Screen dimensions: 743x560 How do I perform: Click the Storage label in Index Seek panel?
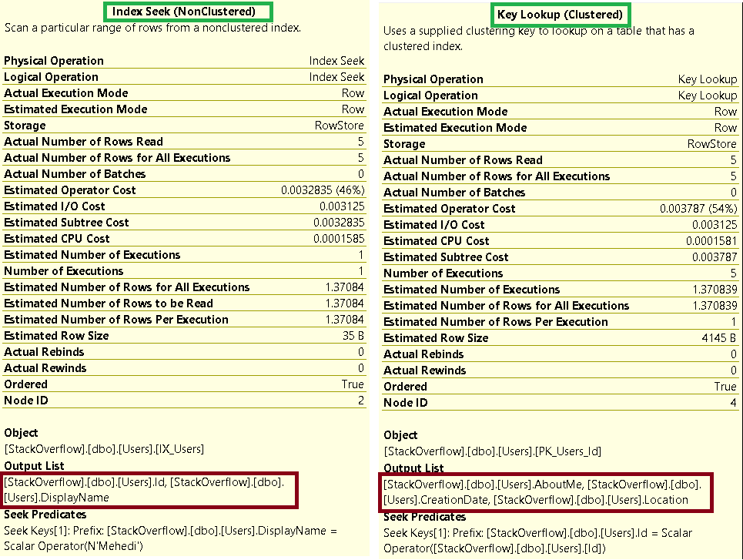pos(25,126)
